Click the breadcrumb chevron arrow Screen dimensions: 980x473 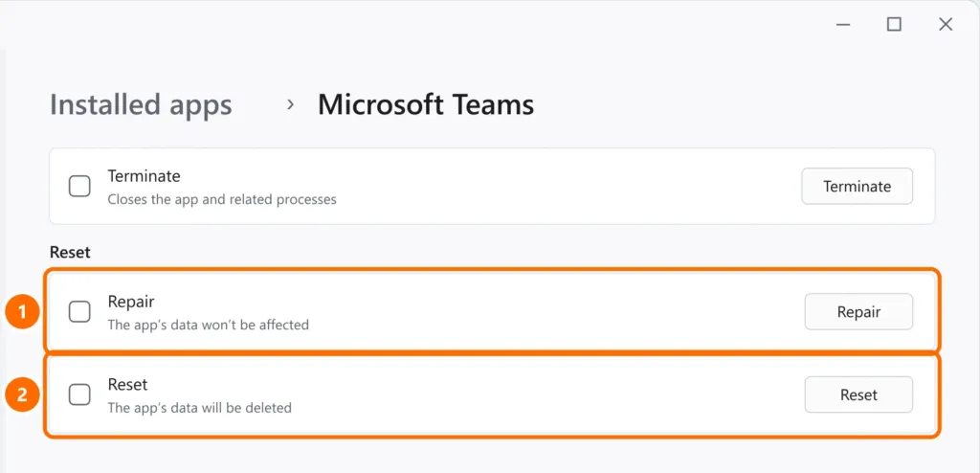click(290, 104)
